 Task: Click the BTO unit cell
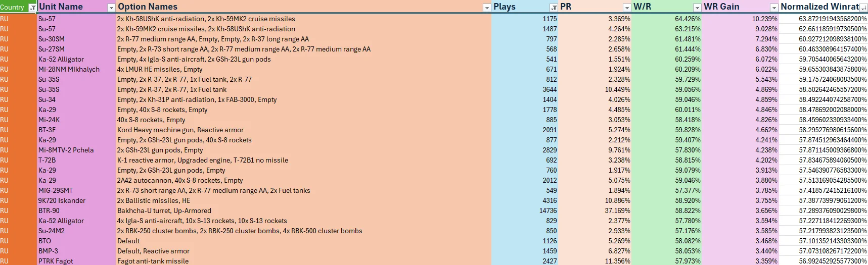pyautogui.click(x=76, y=241)
